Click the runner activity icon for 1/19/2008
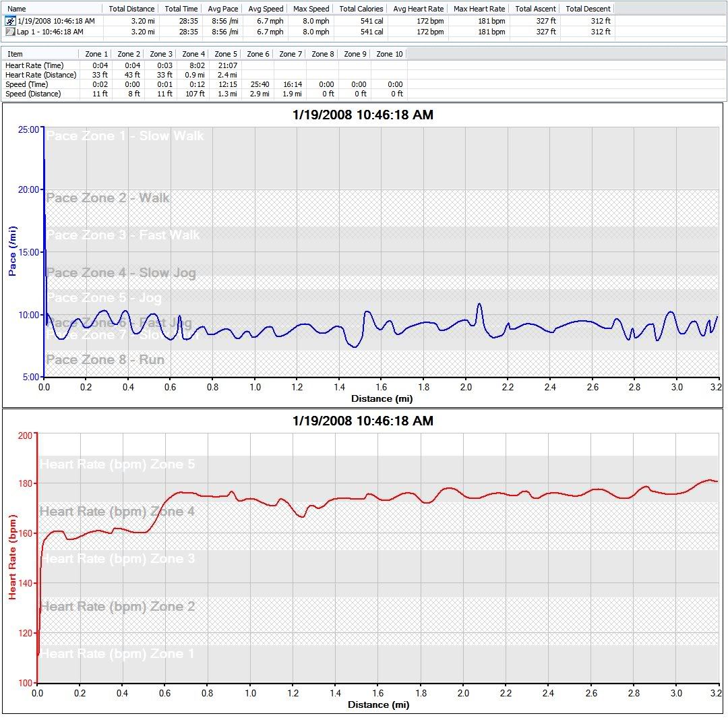This screenshot has height=720, width=728. (x=10, y=22)
